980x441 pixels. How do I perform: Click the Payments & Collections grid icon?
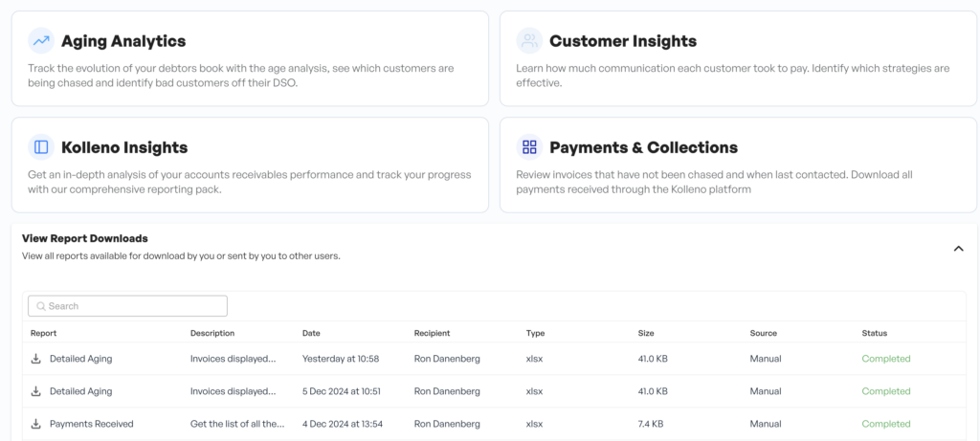pyautogui.click(x=529, y=147)
